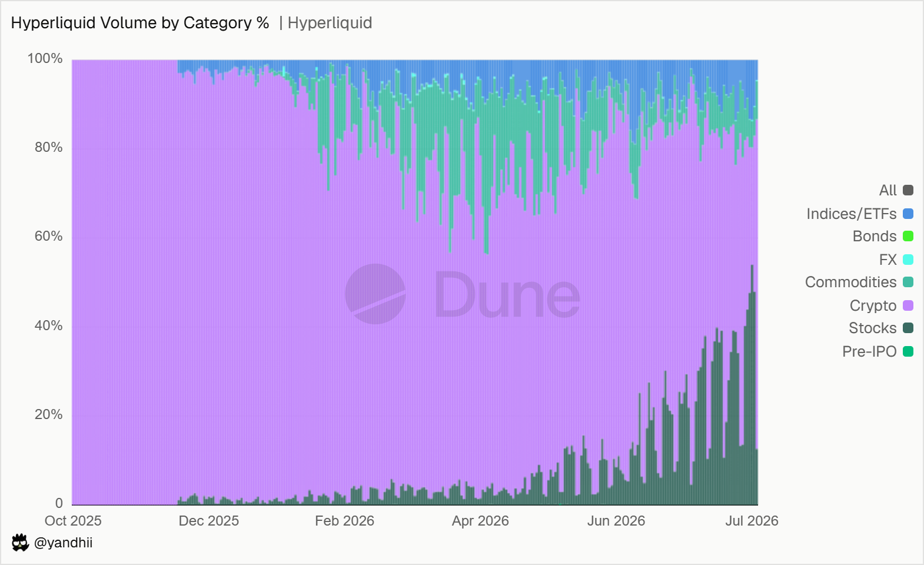Click the 80% y-axis label
The width and height of the screenshot is (924, 565).
pyautogui.click(x=48, y=147)
